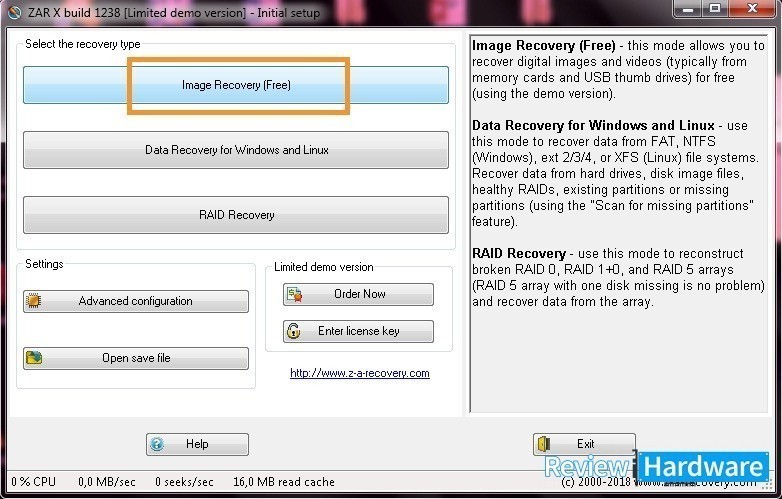The height and width of the screenshot is (499, 782).
Task: Choose Data Recovery for Windows and Linux
Action: pos(235,150)
